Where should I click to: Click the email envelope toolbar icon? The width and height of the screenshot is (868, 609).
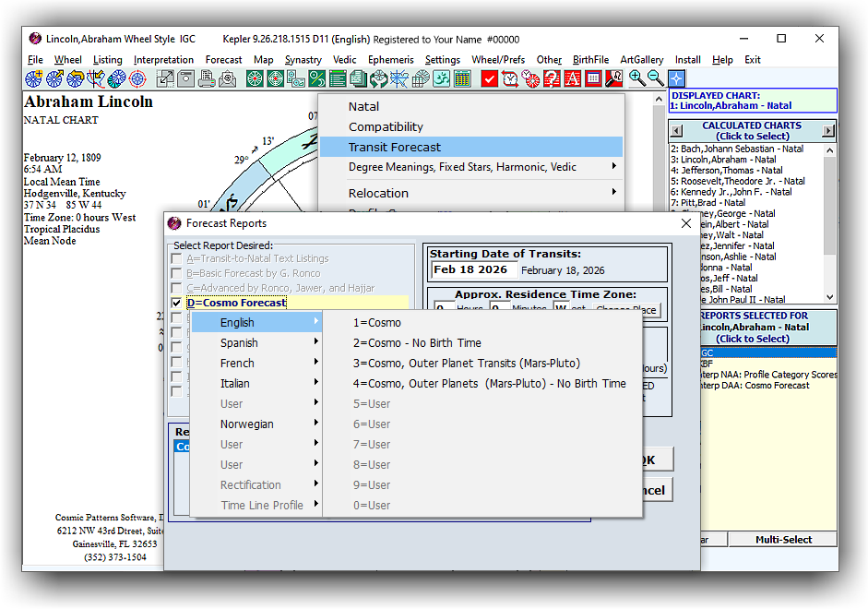pos(227,78)
